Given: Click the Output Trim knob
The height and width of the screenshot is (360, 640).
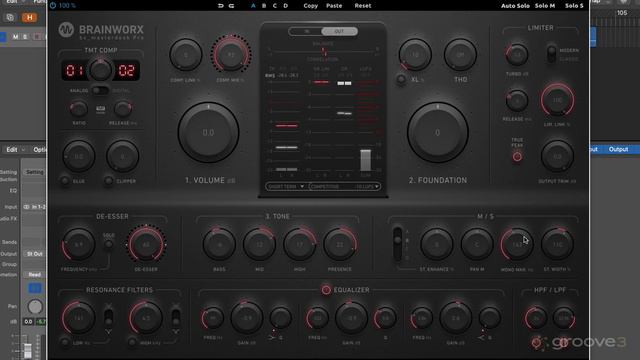Looking at the screenshot, I should click(x=558, y=156).
